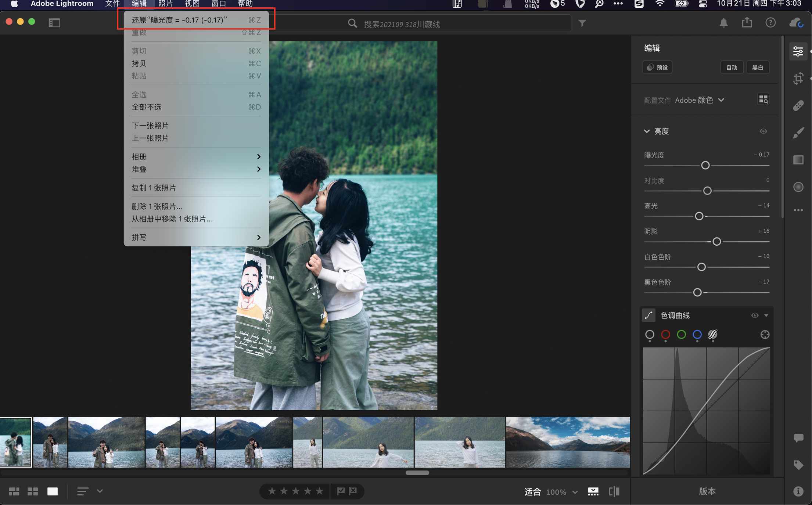Viewport: 812px width, 505px height.
Task: Choose the Radial Gradient tool
Action: 798,187
